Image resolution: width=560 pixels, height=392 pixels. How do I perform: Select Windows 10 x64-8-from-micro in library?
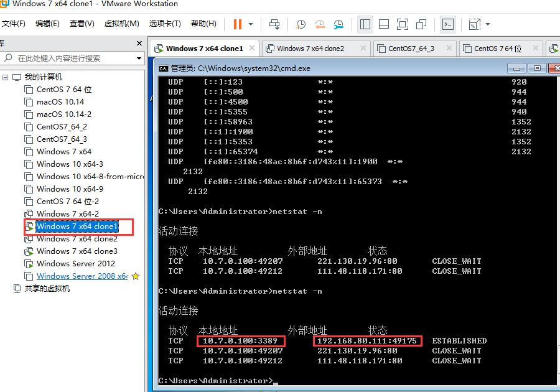point(90,177)
